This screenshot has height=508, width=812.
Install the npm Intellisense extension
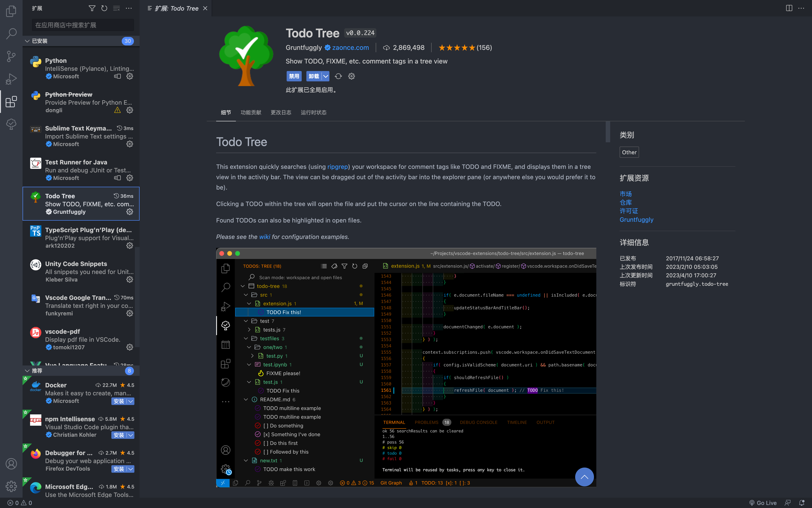119,435
